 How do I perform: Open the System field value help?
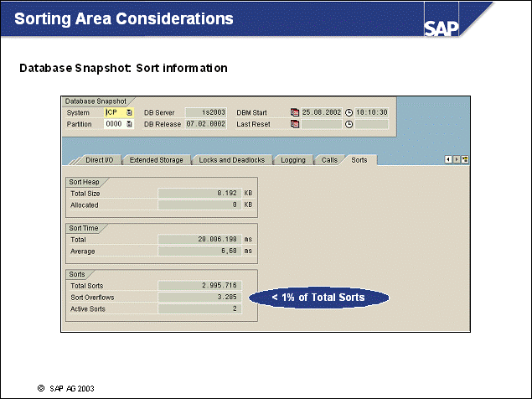tap(129, 111)
